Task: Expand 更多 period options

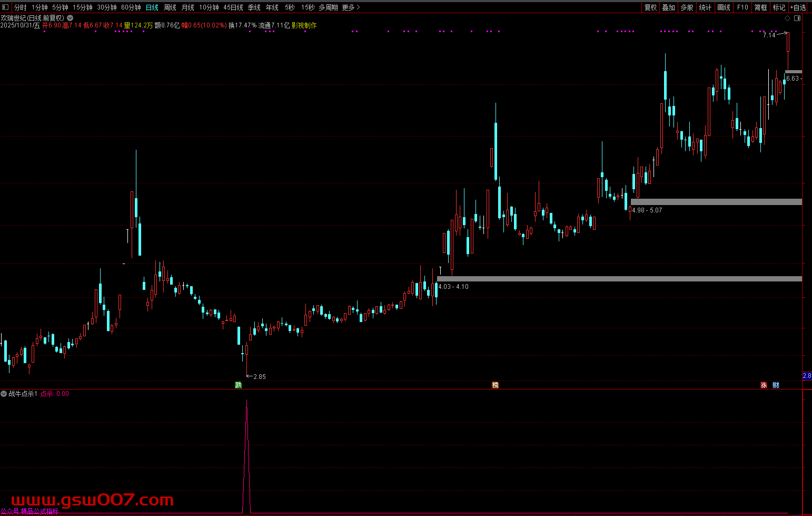Action: click(351, 7)
